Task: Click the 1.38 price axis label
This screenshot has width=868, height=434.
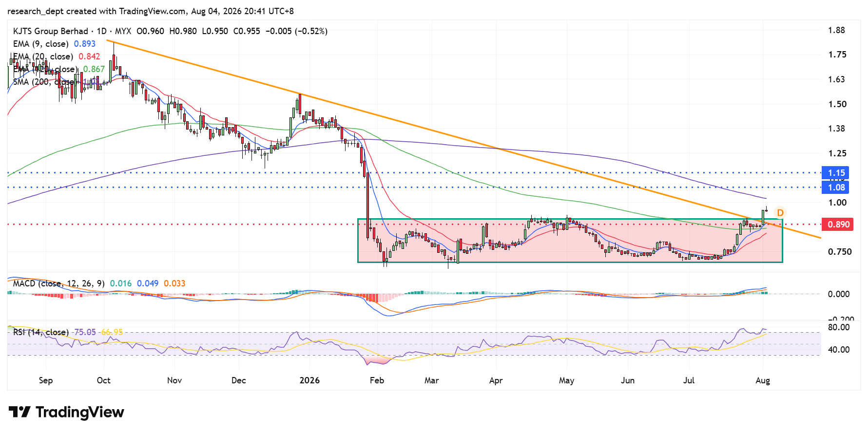Action: [x=837, y=129]
